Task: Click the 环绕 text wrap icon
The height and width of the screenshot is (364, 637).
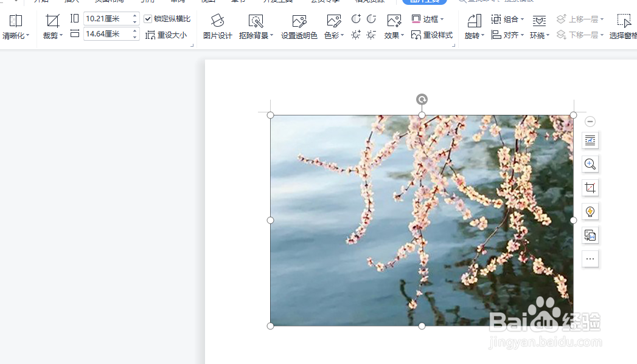Action: coord(539,21)
